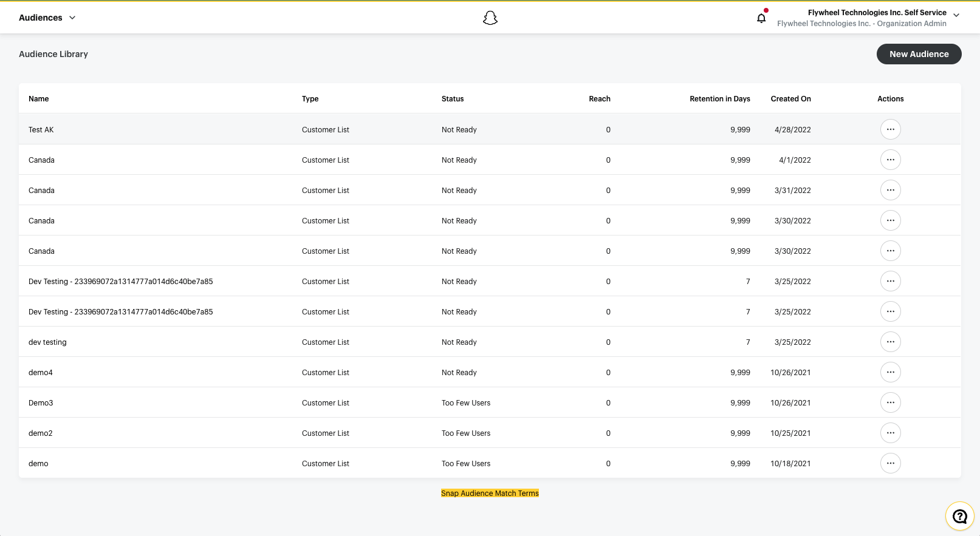The height and width of the screenshot is (536, 980).
Task: Open the help chat bubble icon
Action: (959, 517)
